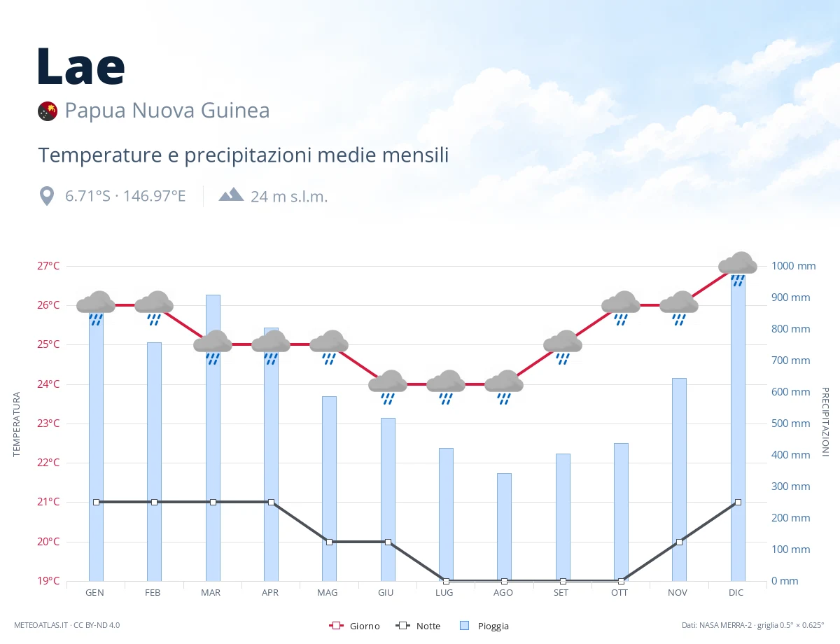Click the "1000 mm" precipitation axis label

point(794,266)
